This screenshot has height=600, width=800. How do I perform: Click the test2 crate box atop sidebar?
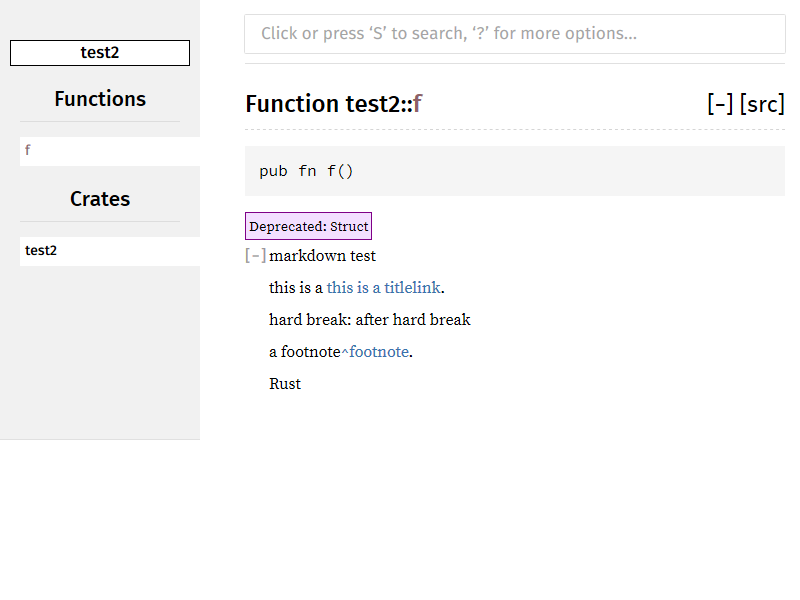(100, 53)
